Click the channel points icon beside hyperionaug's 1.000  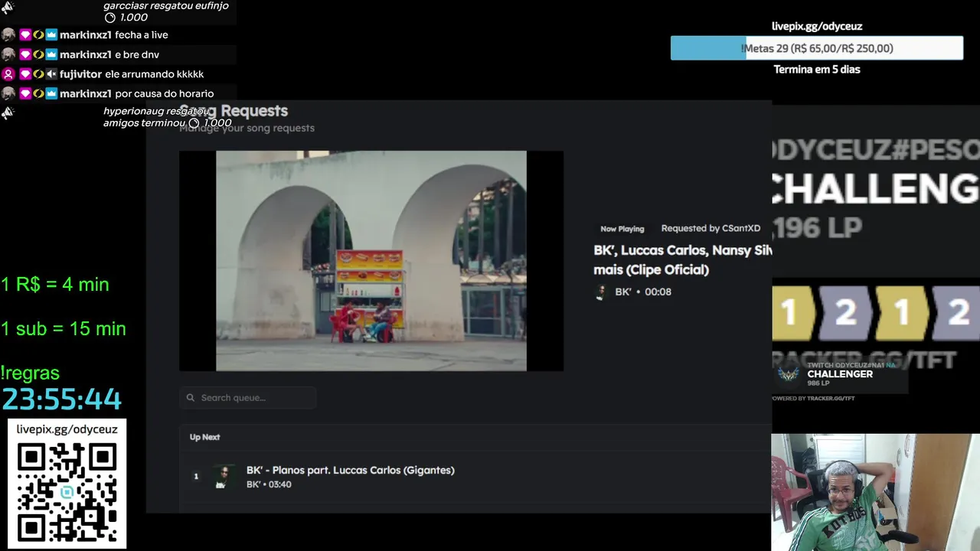[x=194, y=123]
